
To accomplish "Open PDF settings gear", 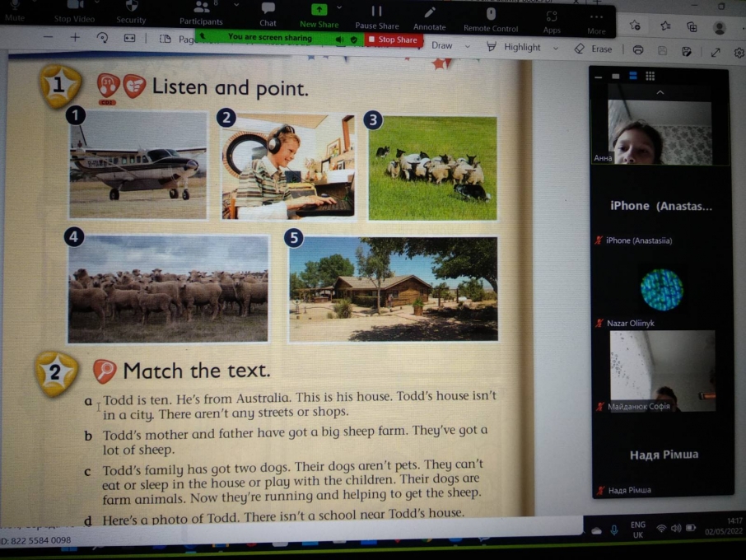I will click(x=739, y=53).
